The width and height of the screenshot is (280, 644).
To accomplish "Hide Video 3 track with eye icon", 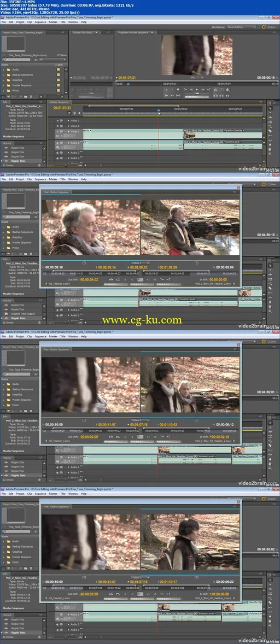I will (x=57, y=121).
